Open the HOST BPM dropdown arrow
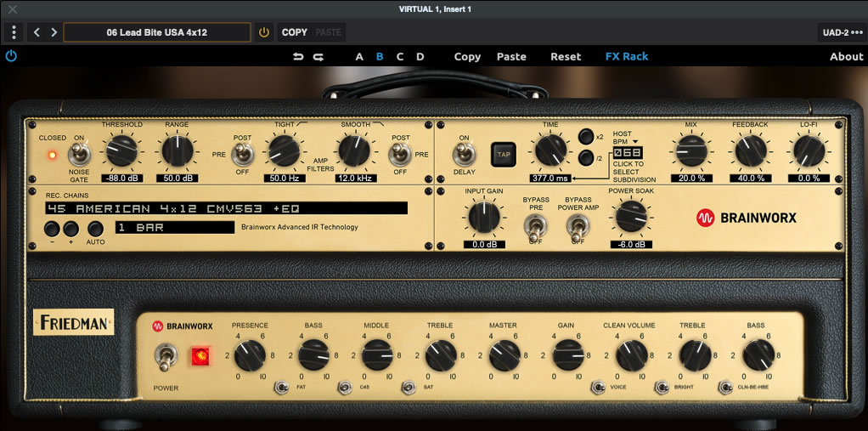 (x=634, y=142)
